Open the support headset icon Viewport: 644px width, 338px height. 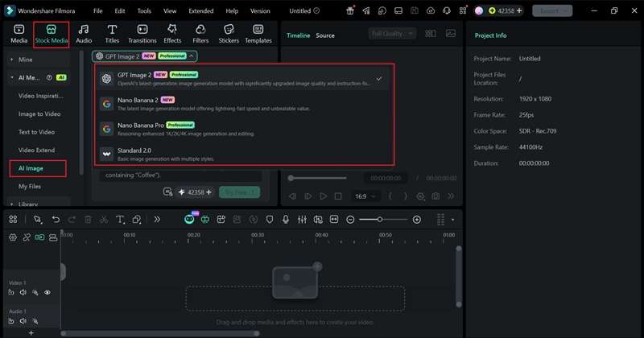pos(447,10)
